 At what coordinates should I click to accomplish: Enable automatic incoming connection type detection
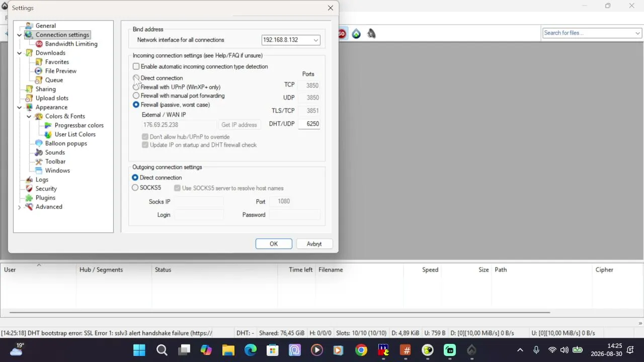pos(136,66)
